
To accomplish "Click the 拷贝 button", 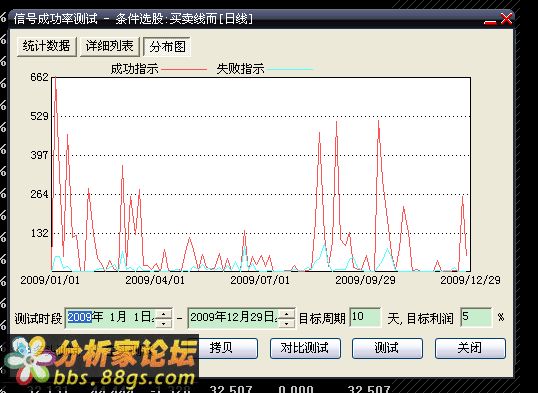I will 221,348.
